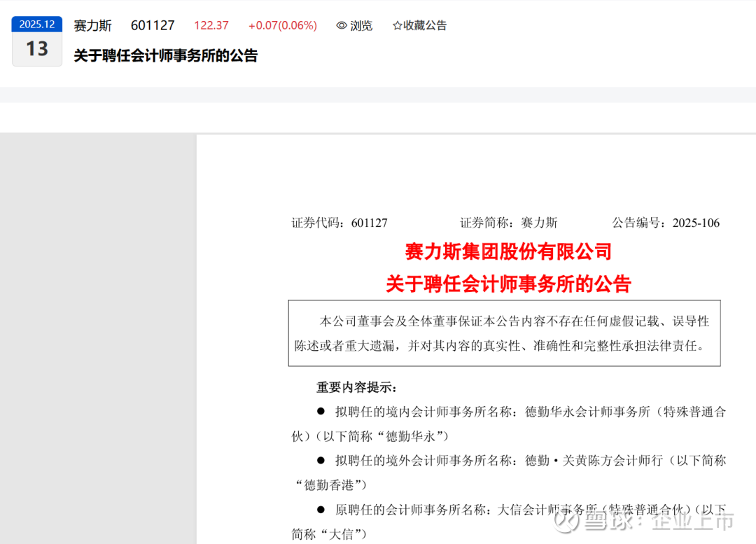
Task: Click 公告编号：2025-106
Action: pyautogui.click(x=666, y=223)
